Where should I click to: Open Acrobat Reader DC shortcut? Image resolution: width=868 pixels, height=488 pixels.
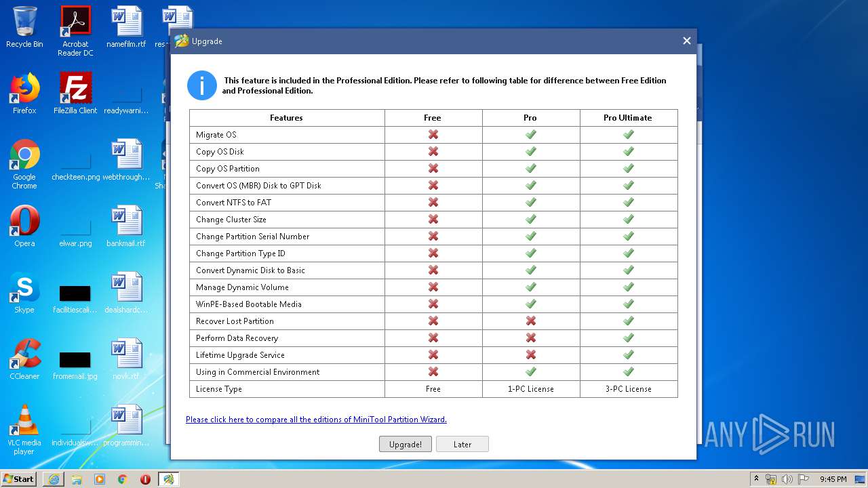pos(75,31)
